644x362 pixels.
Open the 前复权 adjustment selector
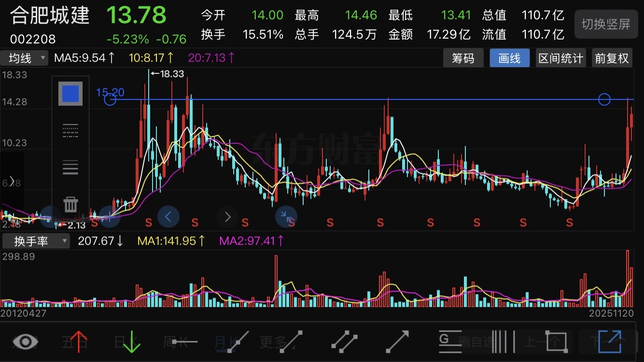612,58
